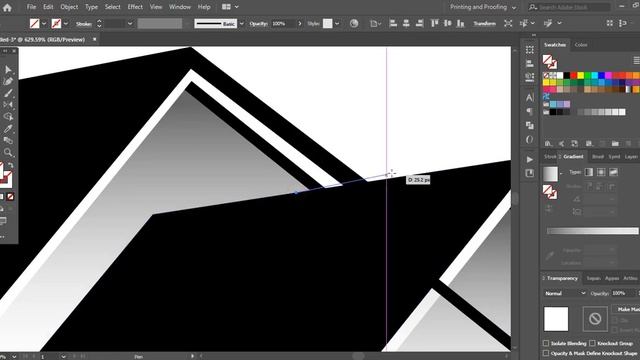Image resolution: width=640 pixels, height=360 pixels.
Task: Open gradient swatch dropdown arrow
Action: (x=561, y=173)
